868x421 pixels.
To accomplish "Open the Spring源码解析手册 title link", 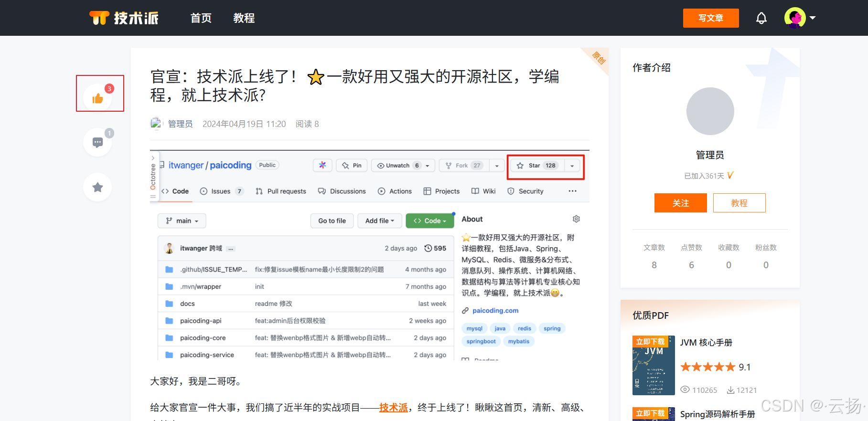I will click(718, 414).
